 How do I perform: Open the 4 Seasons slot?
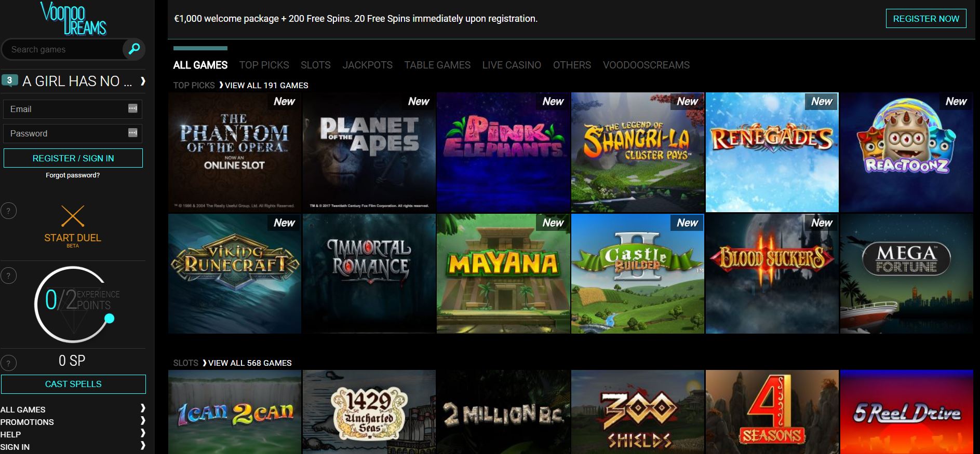click(x=772, y=412)
